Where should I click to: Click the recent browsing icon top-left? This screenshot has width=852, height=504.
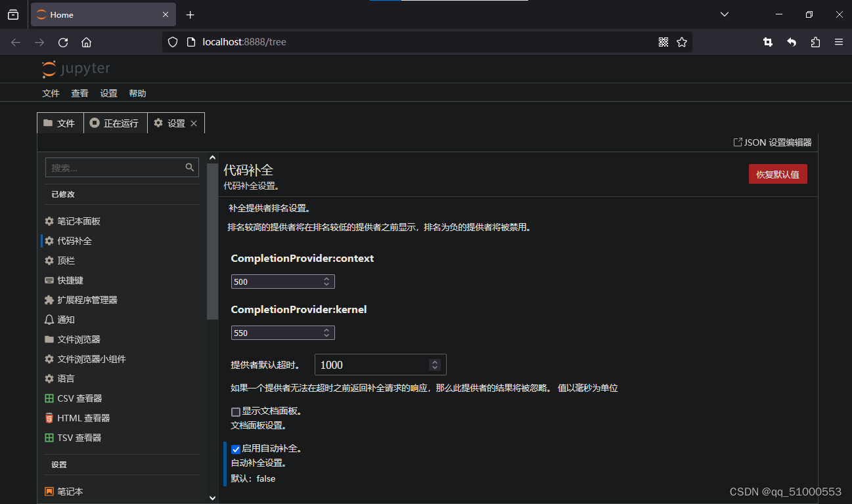click(13, 14)
